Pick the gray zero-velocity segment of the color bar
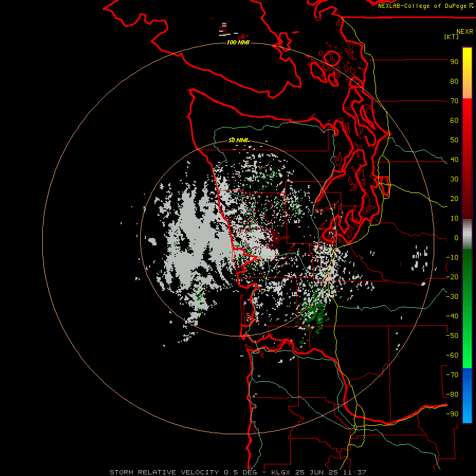Screen dimensions: 476x476 (x=467, y=234)
